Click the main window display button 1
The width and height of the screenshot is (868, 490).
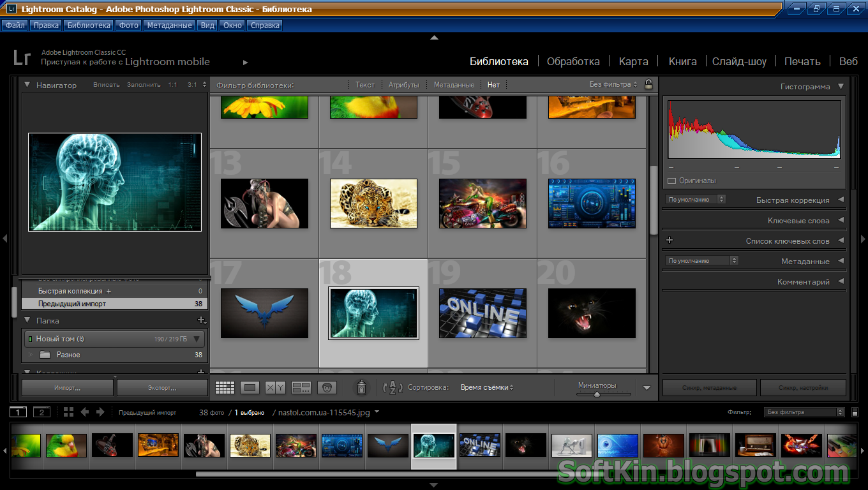click(19, 412)
